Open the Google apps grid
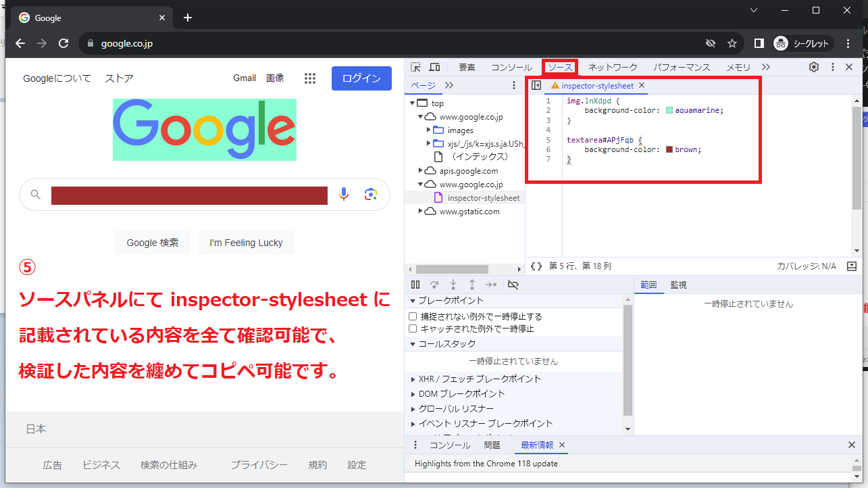The height and width of the screenshot is (488, 868). (x=310, y=78)
